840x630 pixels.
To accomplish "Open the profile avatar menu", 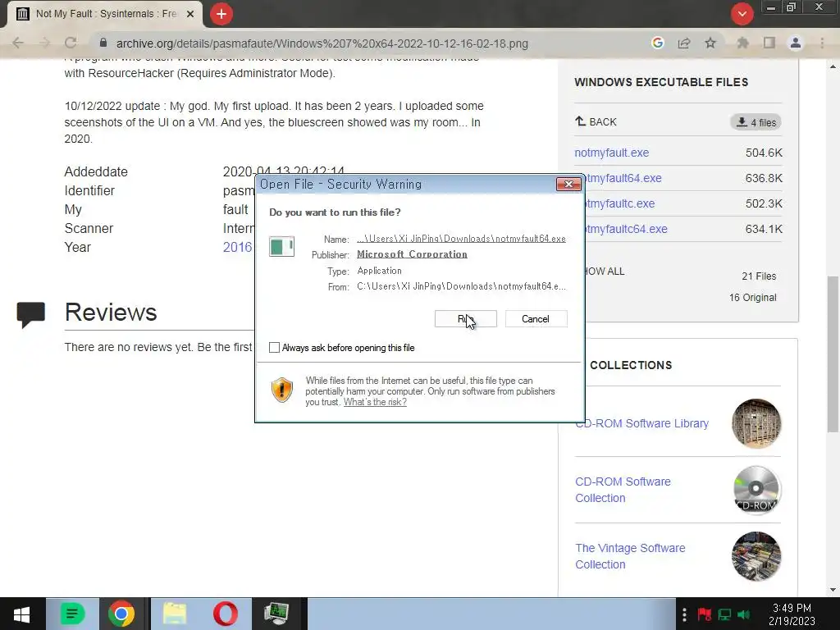I will (796, 43).
